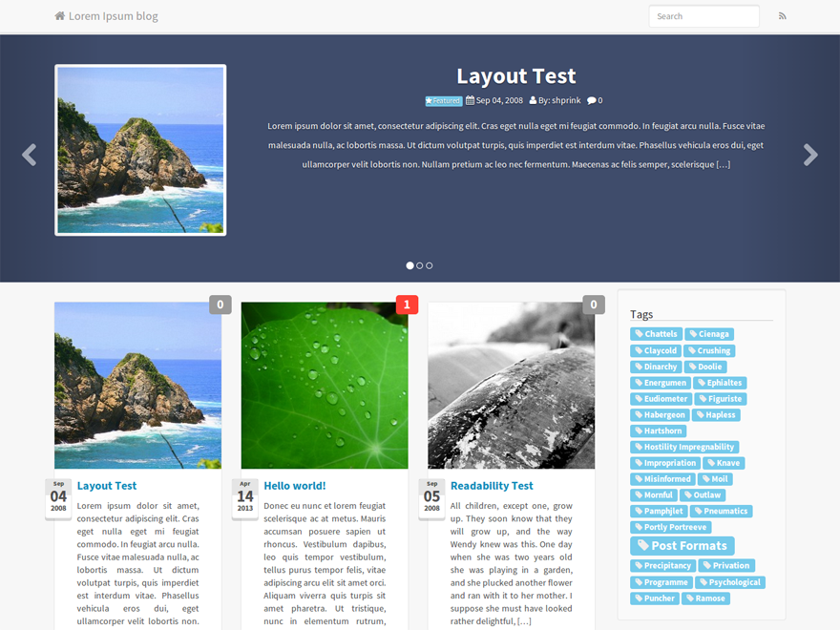Open the RSS feed icon
Viewport: 840px width, 630px height.
783,16
